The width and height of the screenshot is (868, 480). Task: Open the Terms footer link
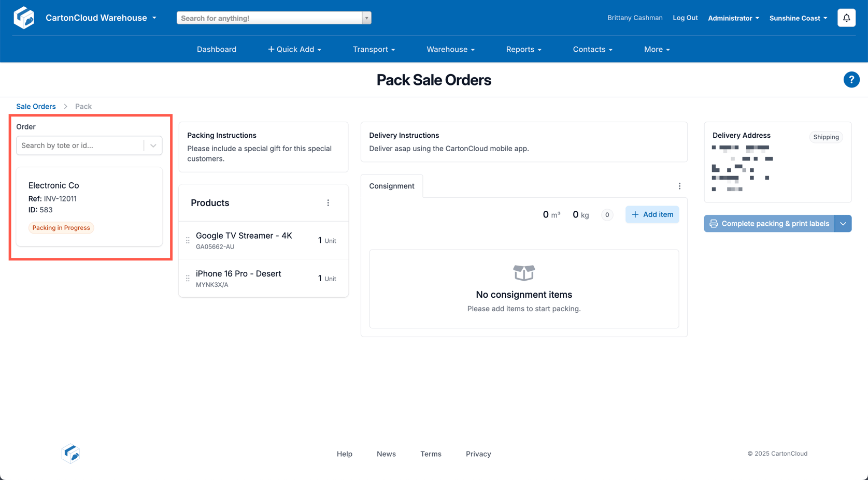[431, 454]
